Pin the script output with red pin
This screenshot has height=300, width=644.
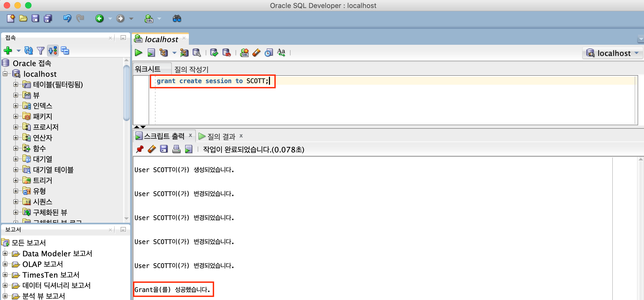140,149
